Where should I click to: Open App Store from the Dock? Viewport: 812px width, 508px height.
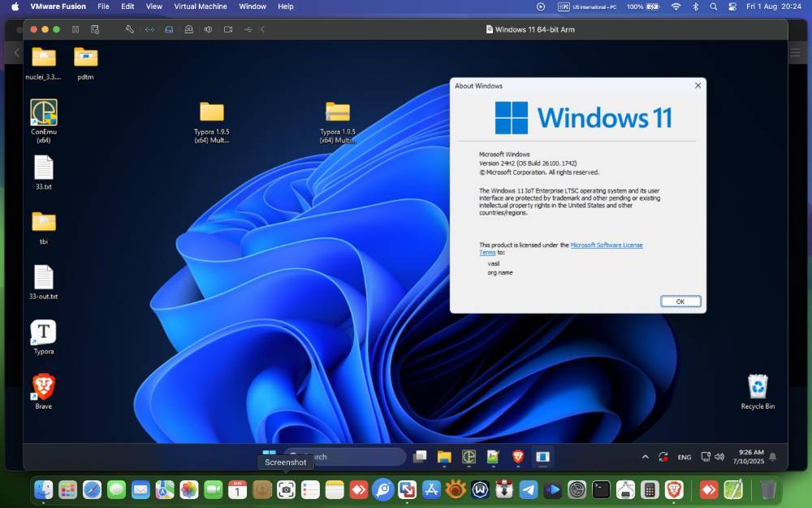coord(431,489)
